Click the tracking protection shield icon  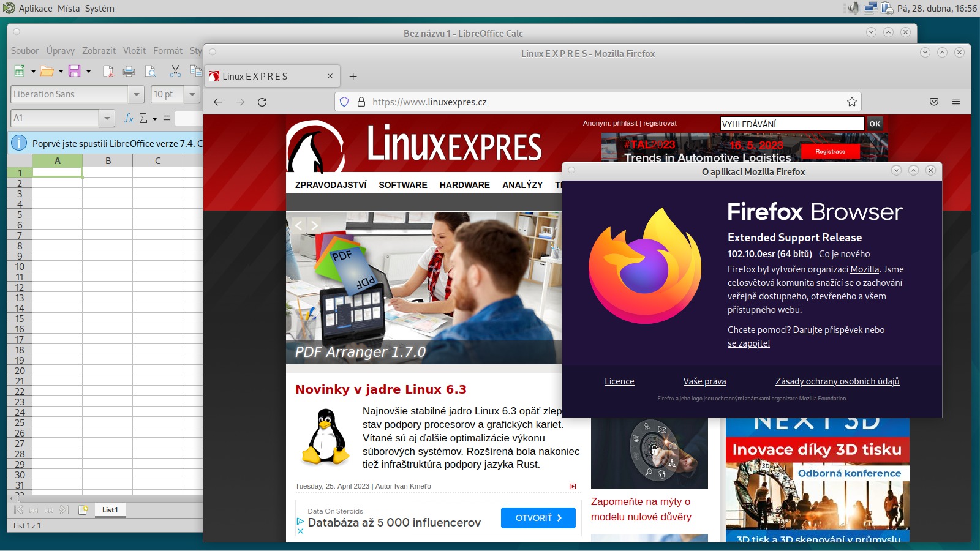pyautogui.click(x=344, y=102)
